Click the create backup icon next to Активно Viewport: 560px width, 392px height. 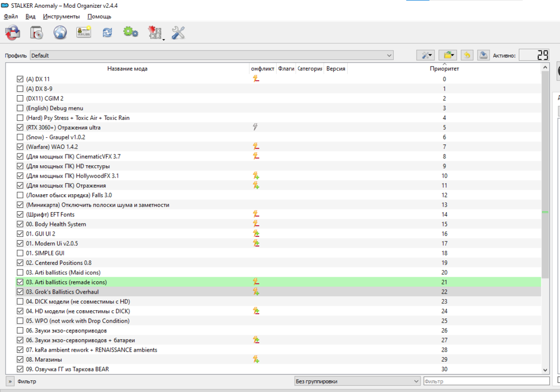pyautogui.click(x=483, y=55)
